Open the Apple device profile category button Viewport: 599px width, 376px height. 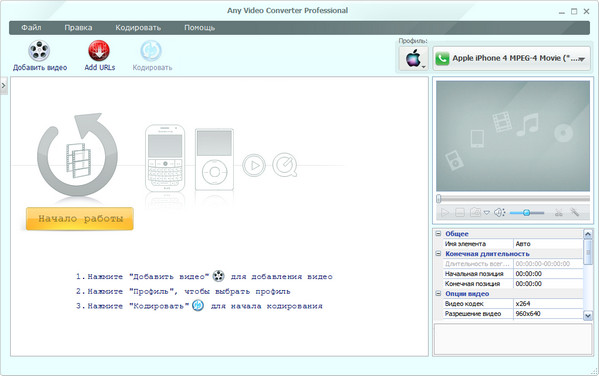click(x=413, y=59)
